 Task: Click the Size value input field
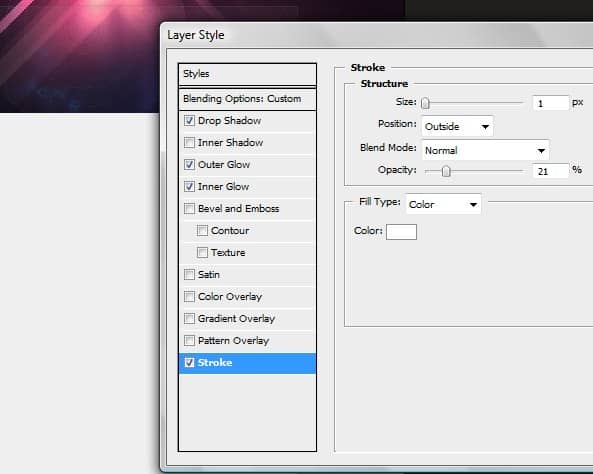[550, 103]
